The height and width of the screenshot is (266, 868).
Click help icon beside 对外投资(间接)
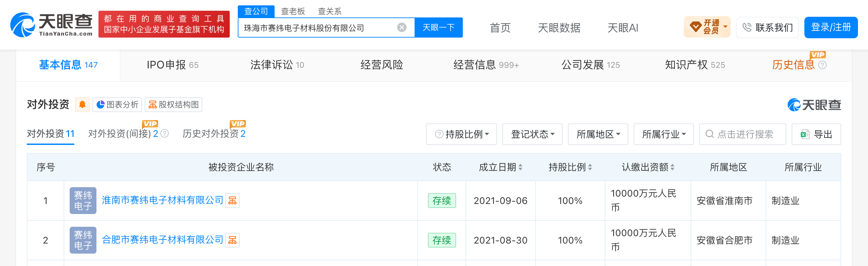tap(164, 134)
